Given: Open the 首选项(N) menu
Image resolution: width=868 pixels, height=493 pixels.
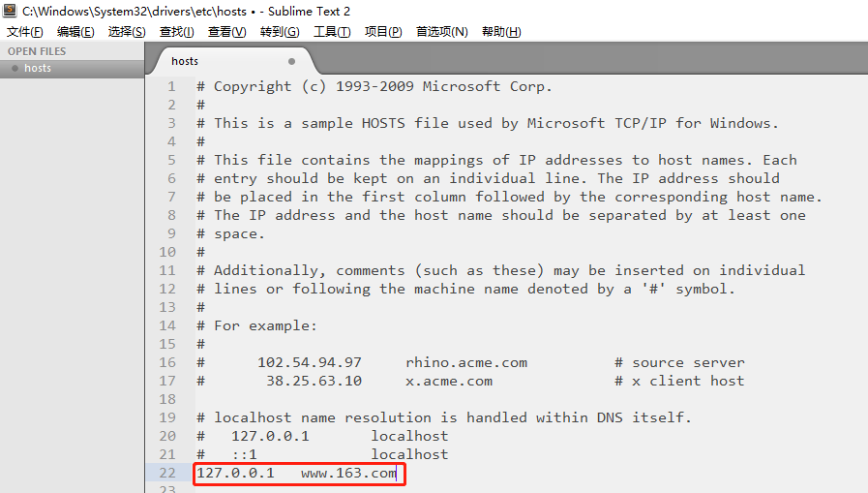Looking at the screenshot, I should point(441,32).
